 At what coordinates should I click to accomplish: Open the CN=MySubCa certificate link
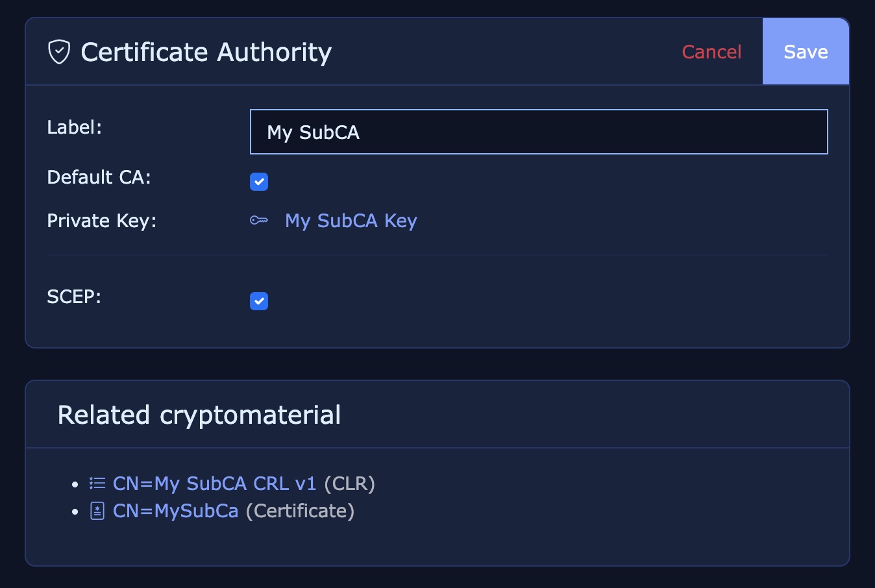(x=176, y=511)
